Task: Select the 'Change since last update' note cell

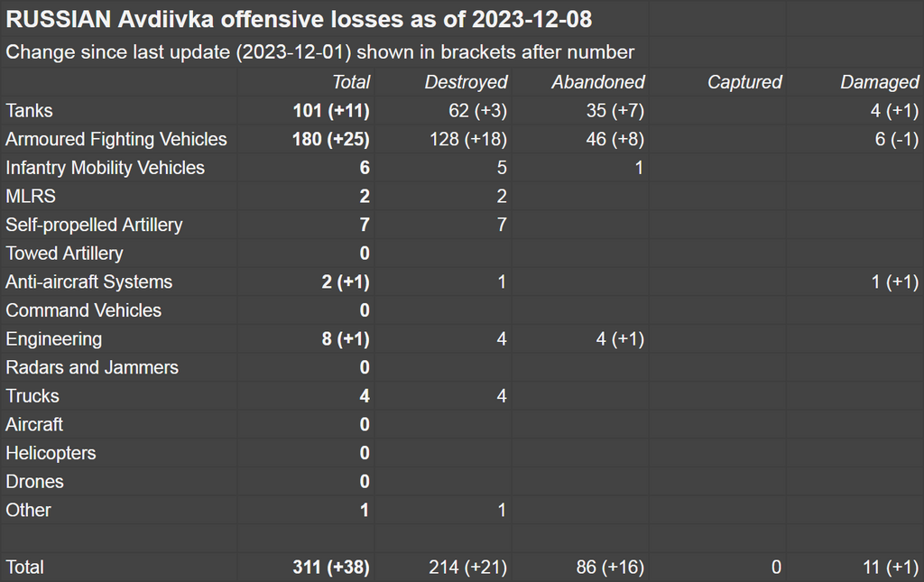Action: tap(319, 52)
